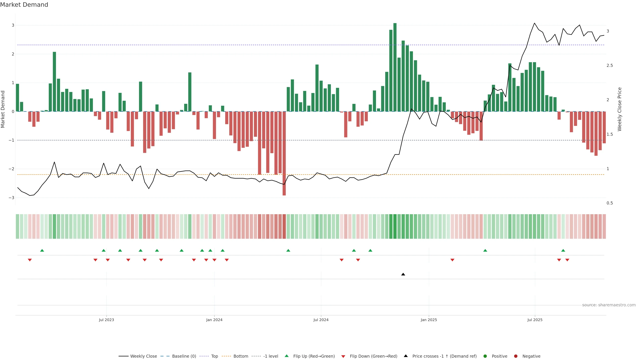This screenshot has width=644, height=362.
Task: Click the source sharemaestro.com text
Action: tap(609, 305)
